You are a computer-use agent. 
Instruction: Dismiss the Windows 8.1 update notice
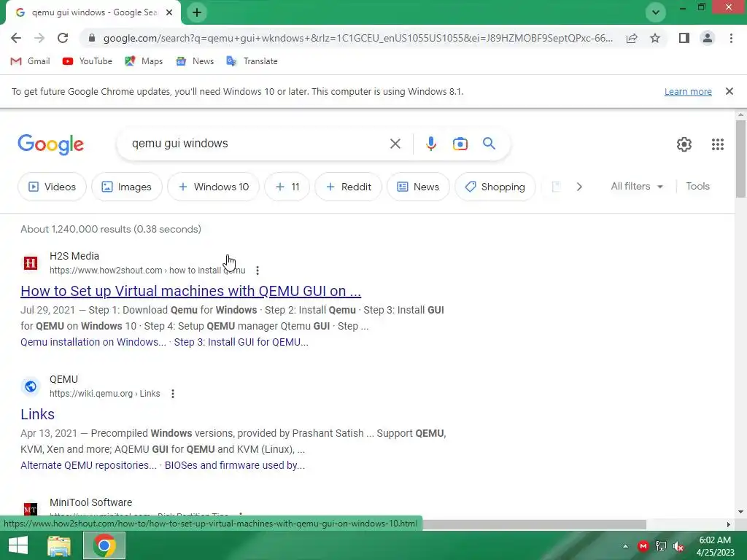pyautogui.click(x=729, y=91)
